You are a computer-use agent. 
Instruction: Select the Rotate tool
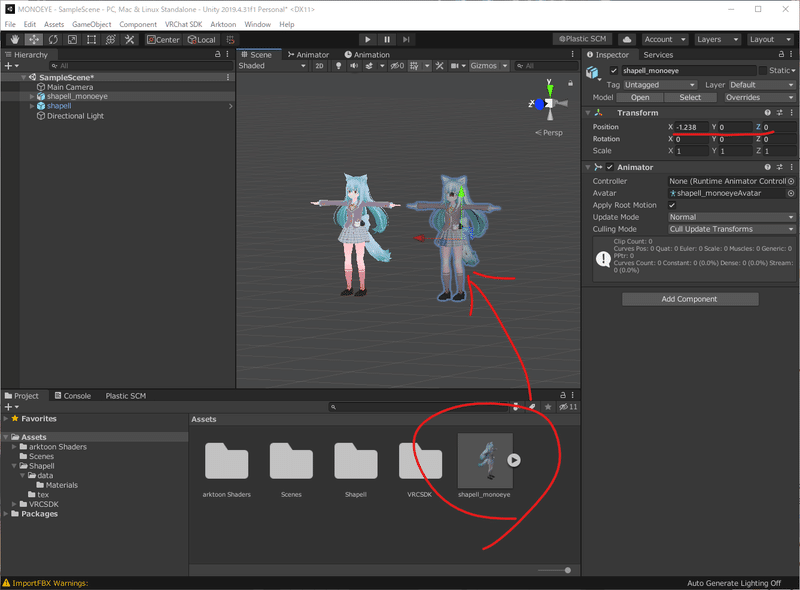[53, 39]
